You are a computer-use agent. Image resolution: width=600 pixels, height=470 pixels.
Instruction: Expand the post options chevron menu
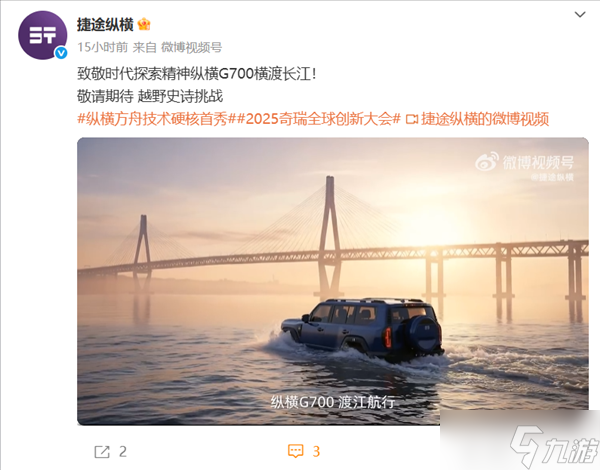coord(580,15)
